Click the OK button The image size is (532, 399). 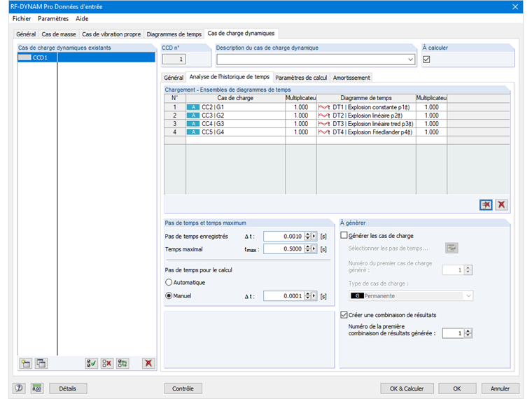tap(457, 388)
